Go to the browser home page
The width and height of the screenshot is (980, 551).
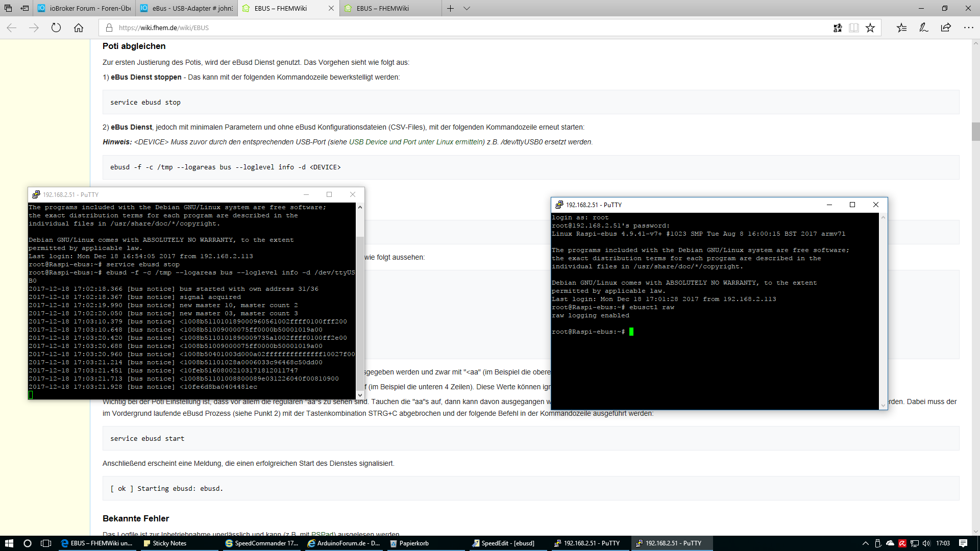pyautogui.click(x=79, y=28)
